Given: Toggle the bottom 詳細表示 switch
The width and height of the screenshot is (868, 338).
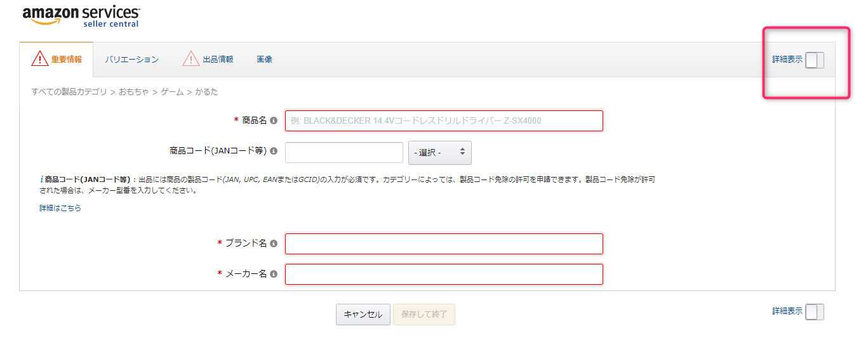Looking at the screenshot, I should pos(814,311).
